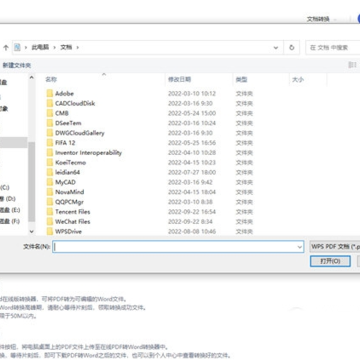
Task: Select the (C:) drive in navigation pane
Action: click(x=5, y=187)
